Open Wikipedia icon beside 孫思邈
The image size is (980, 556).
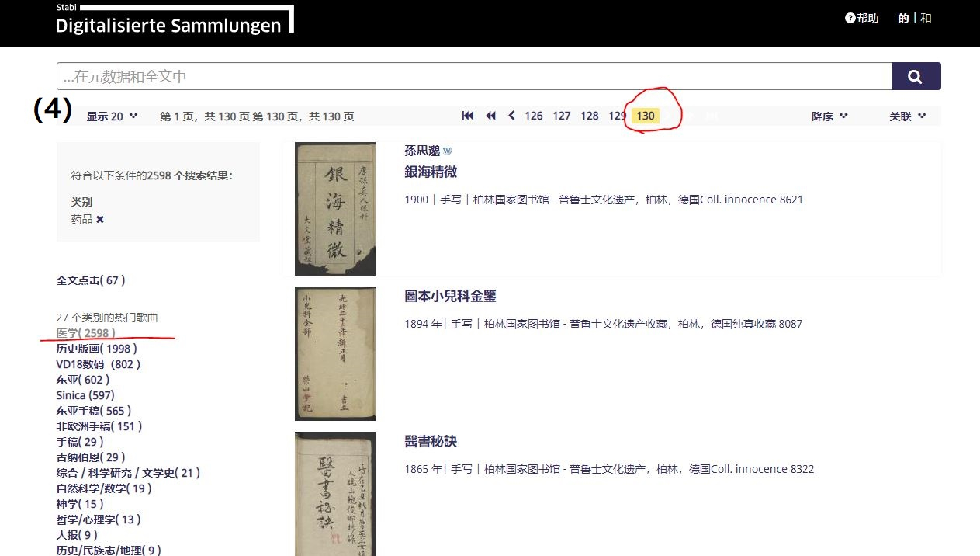448,151
